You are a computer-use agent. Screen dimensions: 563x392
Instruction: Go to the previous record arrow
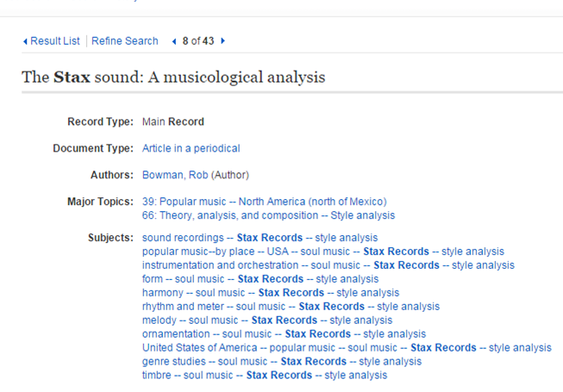[174, 41]
